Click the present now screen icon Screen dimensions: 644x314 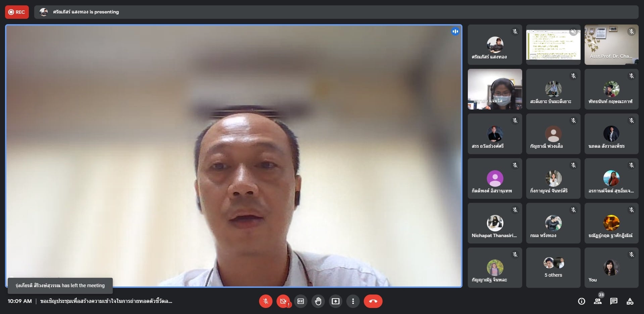pos(336,301)
